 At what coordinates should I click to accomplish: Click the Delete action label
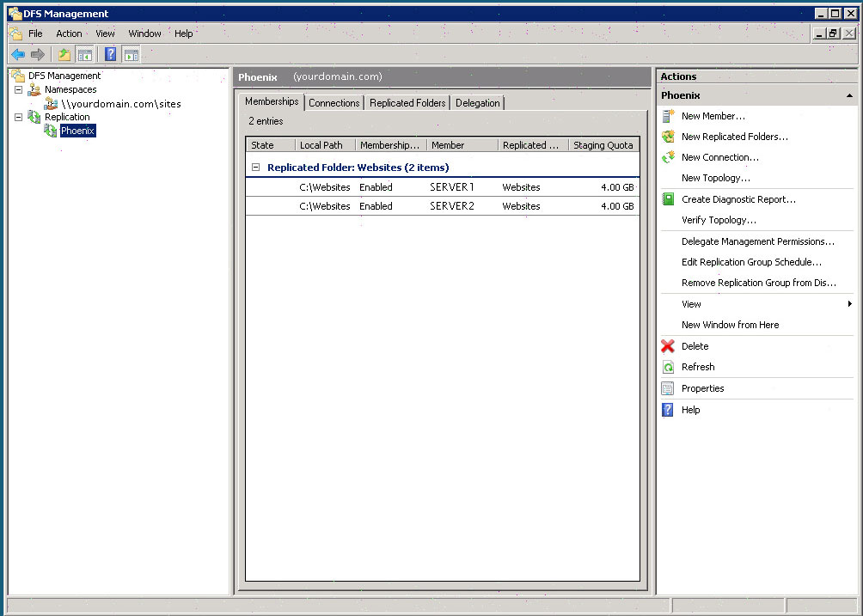(x=695, y=346)
